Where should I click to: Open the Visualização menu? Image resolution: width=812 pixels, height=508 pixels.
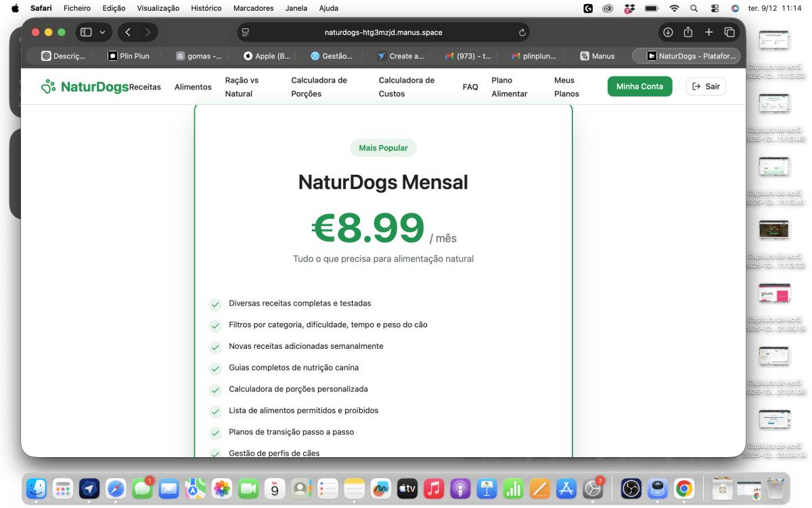(158, 8)
